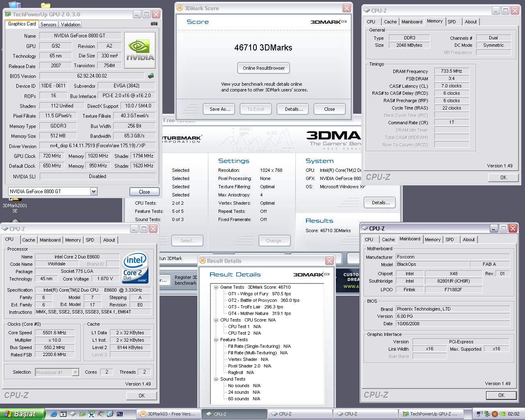Open Mainboard tab in CPU-Z CPU window
This screenshot has width=525, height=420.
pyautogui.click(x=50, y=240)
